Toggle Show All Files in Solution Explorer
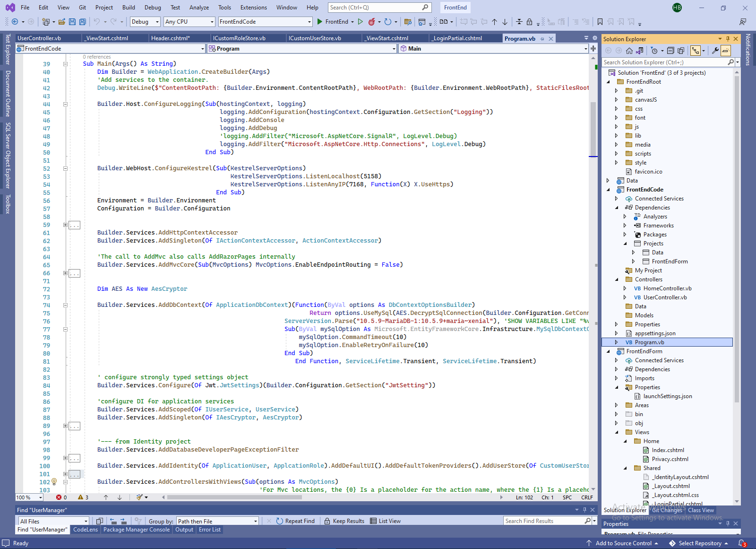The width and height of the screenshot is (756, 549). click(681, 51)
